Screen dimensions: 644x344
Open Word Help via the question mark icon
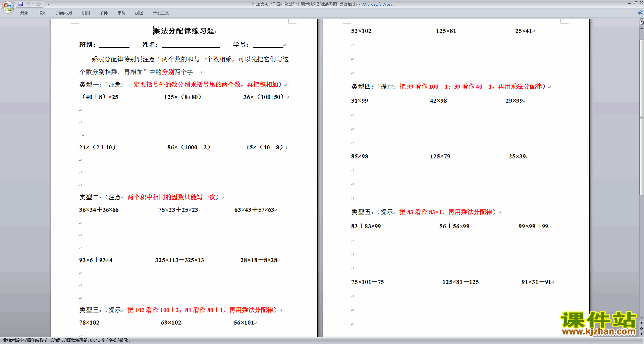(x=641, y=13)
